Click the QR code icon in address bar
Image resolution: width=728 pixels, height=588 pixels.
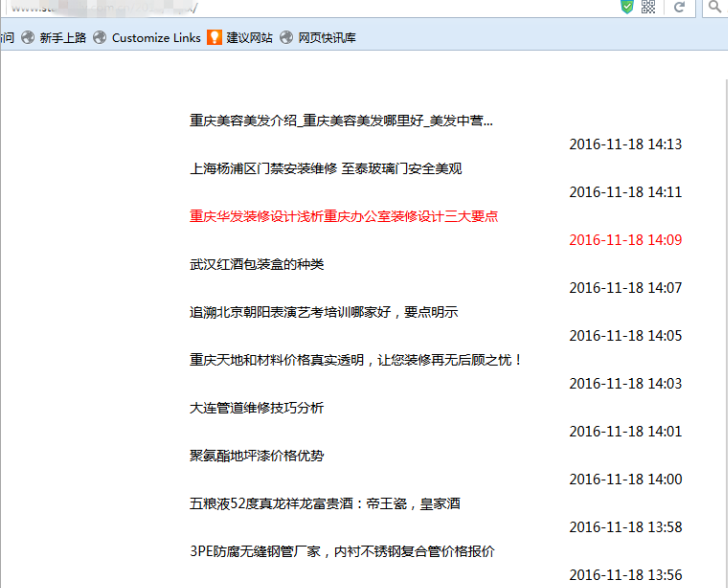[648, 7]
